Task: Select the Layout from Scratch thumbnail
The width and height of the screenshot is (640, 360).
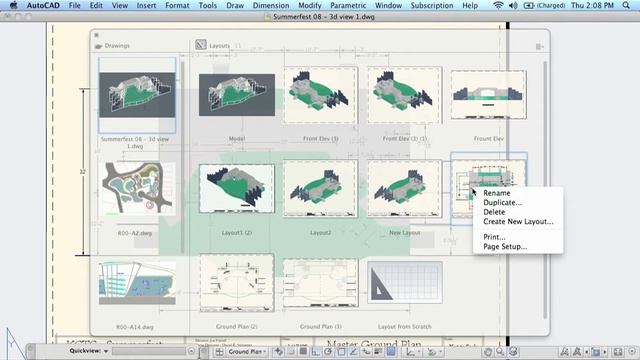Action: (x=405, y=282)
